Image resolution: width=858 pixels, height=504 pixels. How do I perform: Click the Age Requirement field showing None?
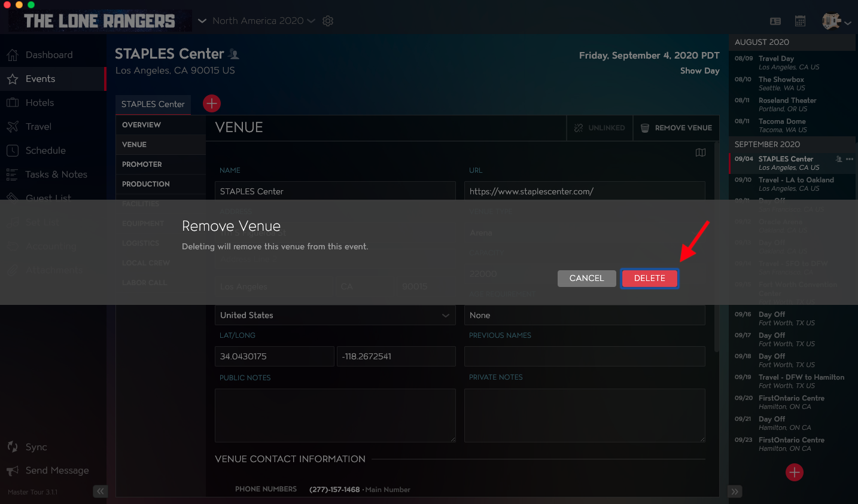585,315
